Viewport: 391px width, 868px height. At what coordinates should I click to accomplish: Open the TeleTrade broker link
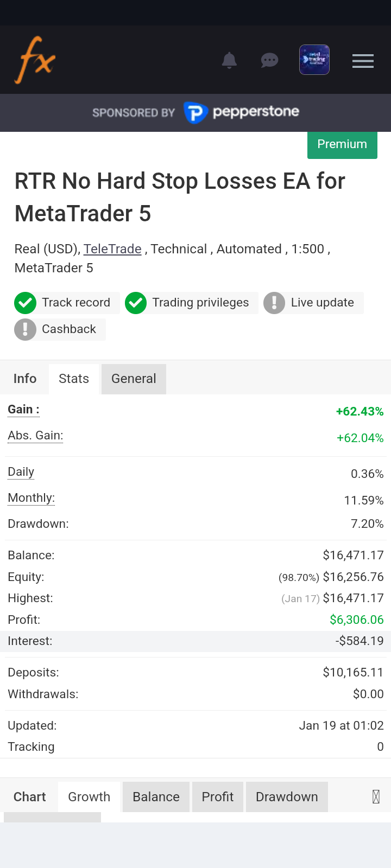(x=112, y=249)
